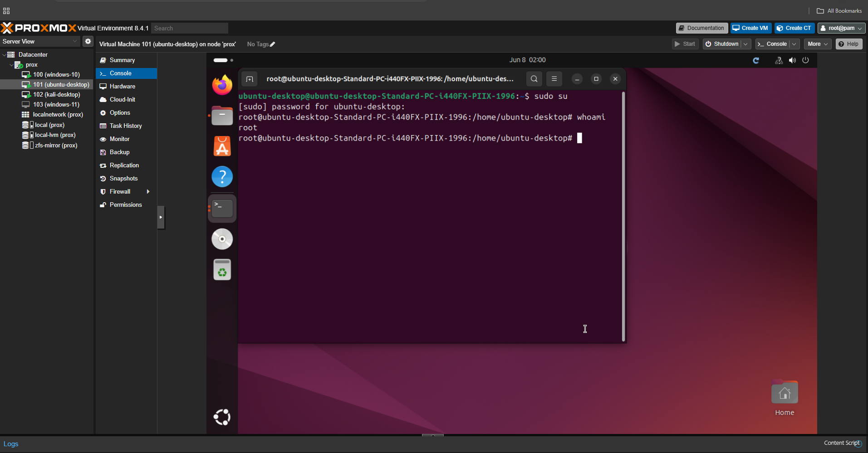Click the Server View gear icon
The height and width of the screenshot is (453, 868).
88,41
